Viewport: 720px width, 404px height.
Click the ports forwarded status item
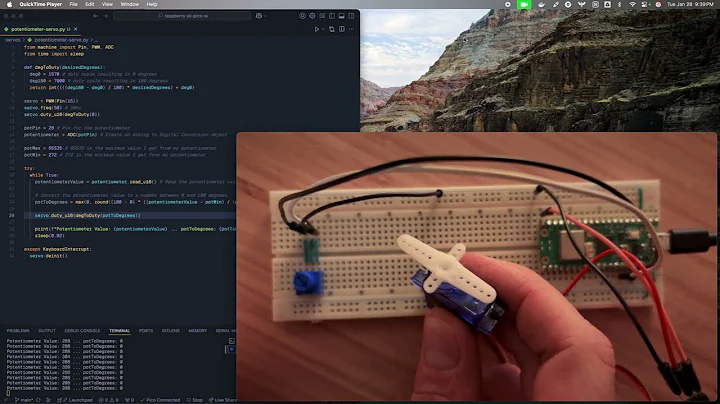(129, 400)
